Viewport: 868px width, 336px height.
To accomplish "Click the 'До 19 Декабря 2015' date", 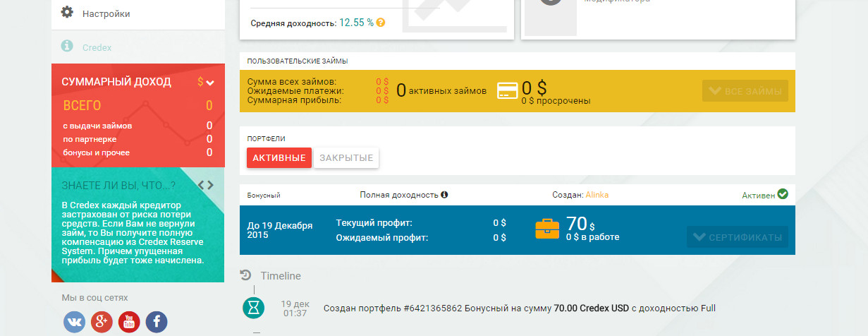I will click(280, 230).
